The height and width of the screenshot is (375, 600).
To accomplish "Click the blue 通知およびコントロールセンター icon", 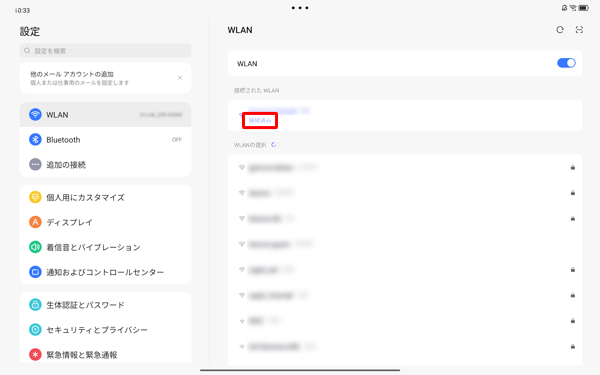I will (x=35, y=272).
